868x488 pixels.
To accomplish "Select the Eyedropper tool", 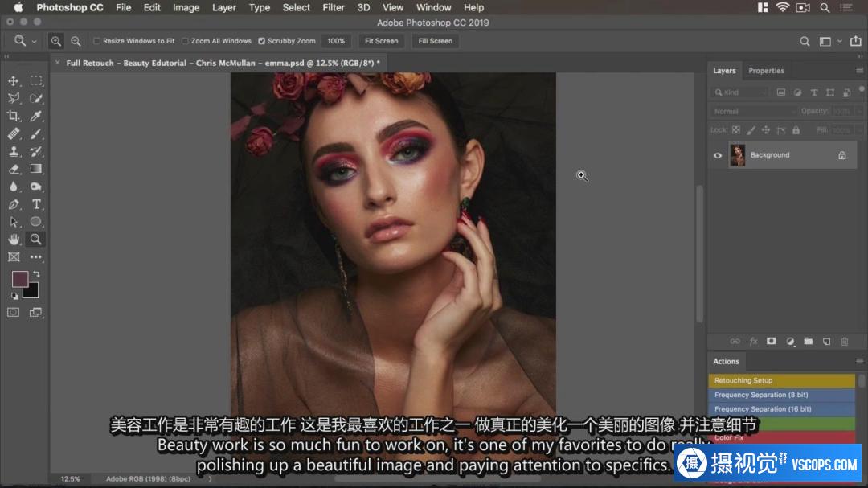I will pos(36,117).
